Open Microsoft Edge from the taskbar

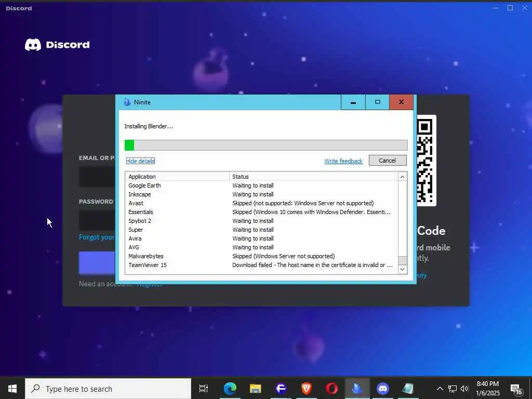click(x=230, y=389)
